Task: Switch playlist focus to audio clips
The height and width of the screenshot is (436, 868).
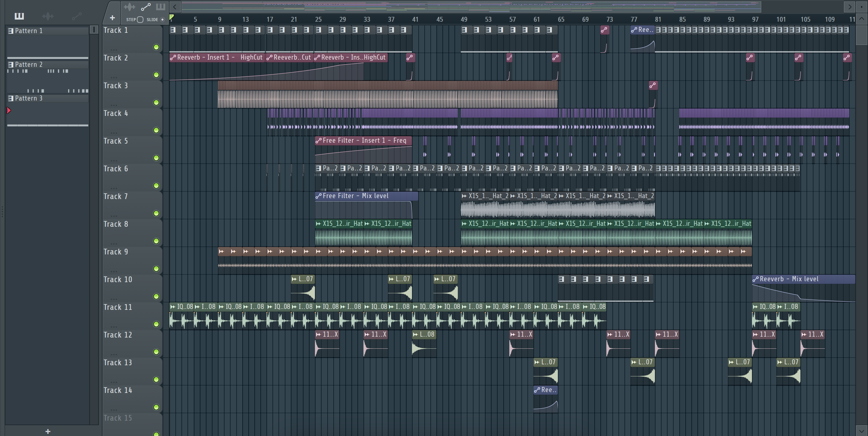Action: click(129, 7)
